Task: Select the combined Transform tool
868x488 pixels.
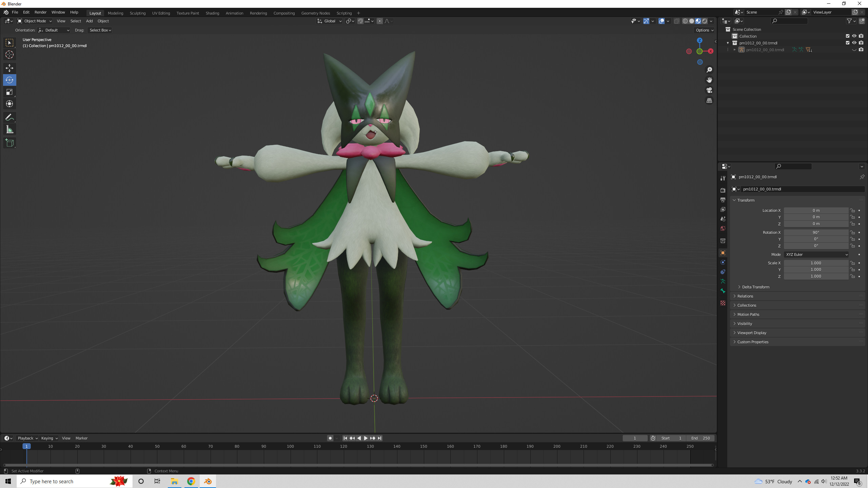Action: tap(9, 104)
